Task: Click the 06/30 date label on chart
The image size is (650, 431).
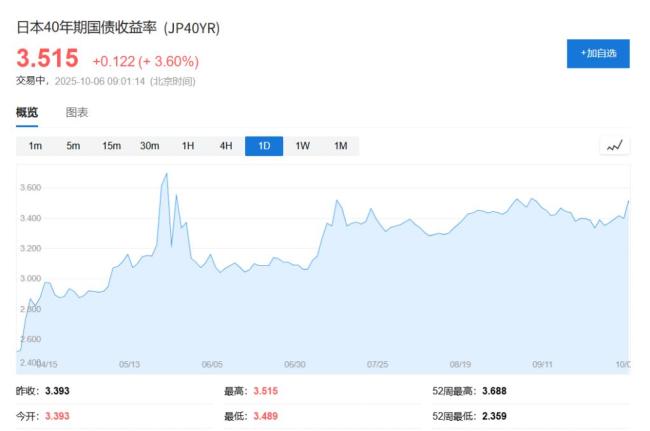Action: point(295,364)
